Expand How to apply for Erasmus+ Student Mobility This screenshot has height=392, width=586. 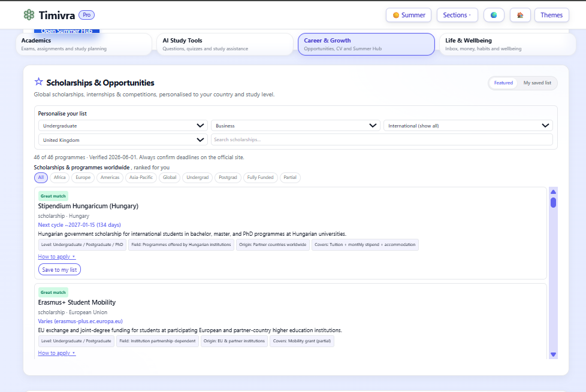point(57,353)
